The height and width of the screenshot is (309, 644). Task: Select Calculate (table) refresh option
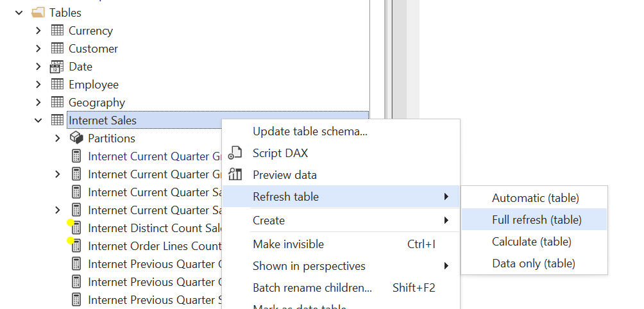click(x=531, y=242)
